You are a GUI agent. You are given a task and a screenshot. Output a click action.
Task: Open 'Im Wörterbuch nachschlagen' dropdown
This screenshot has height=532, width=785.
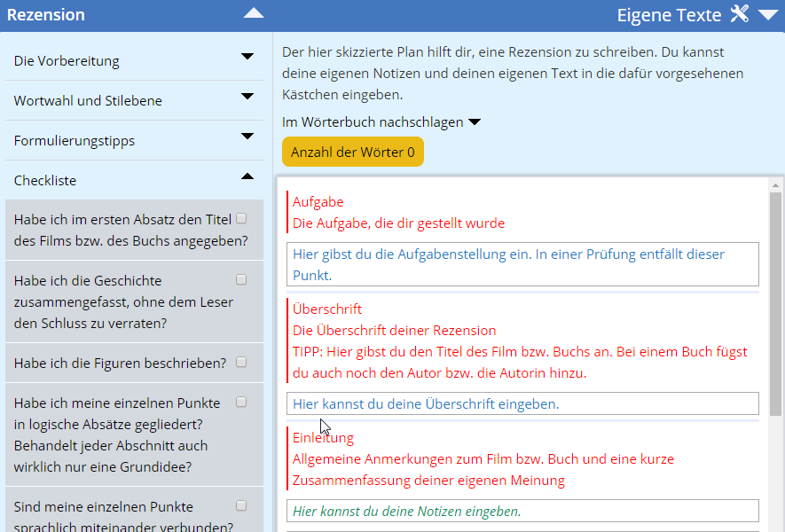coord(474,122)
